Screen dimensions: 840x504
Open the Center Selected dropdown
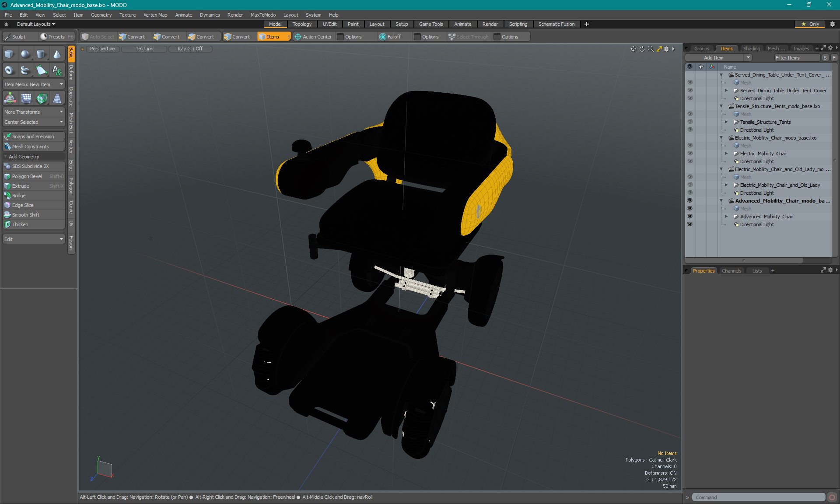point(34,122)
